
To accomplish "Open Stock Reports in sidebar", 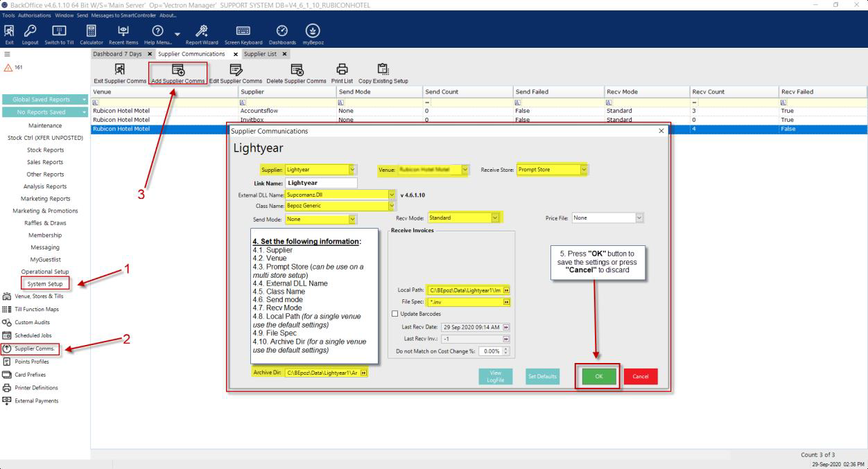I will tap(45, 150).
